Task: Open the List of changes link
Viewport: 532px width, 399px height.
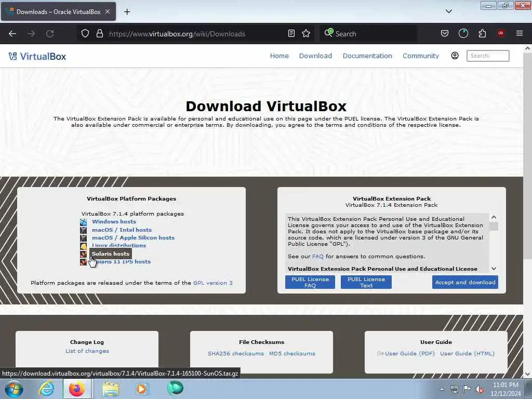Action: (x=87, y=351)
